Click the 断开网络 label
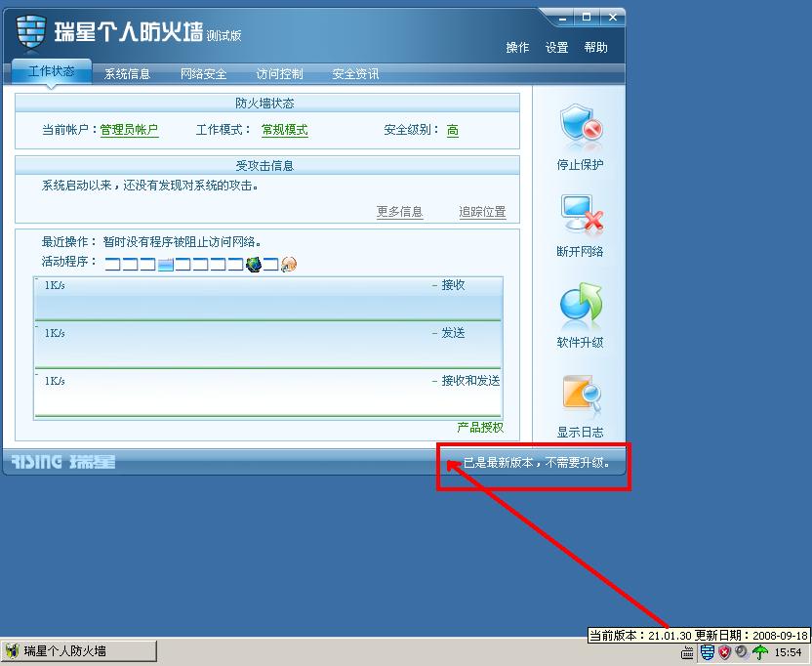812x666 pixels. pyautogui.click(x=581, y=252)
